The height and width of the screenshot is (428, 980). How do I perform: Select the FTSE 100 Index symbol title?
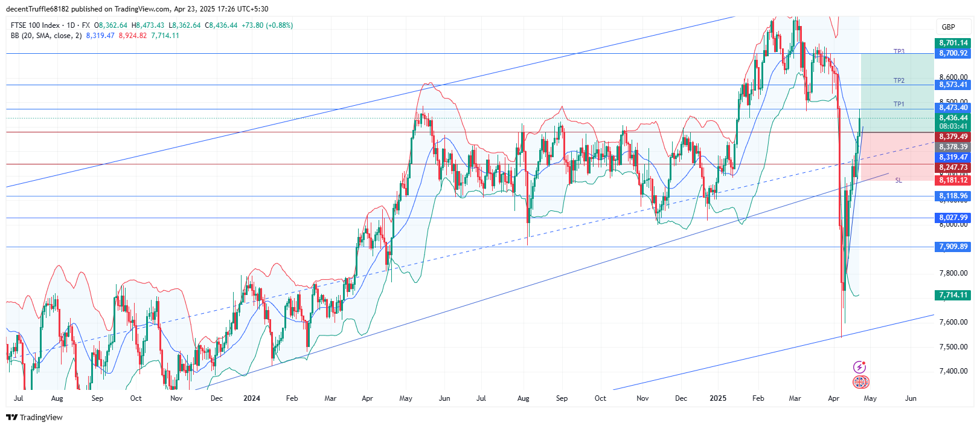35,25
